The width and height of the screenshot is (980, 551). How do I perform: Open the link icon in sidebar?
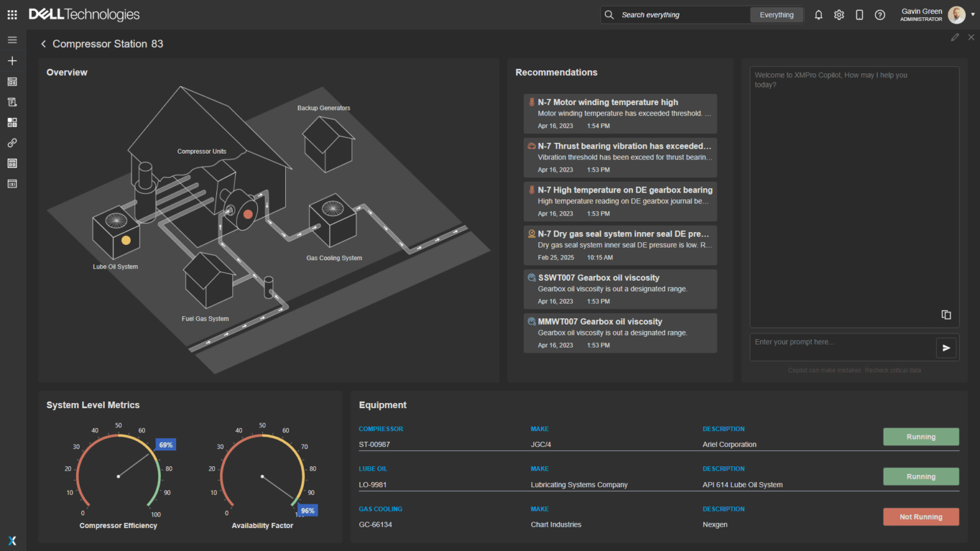point(12,143)
